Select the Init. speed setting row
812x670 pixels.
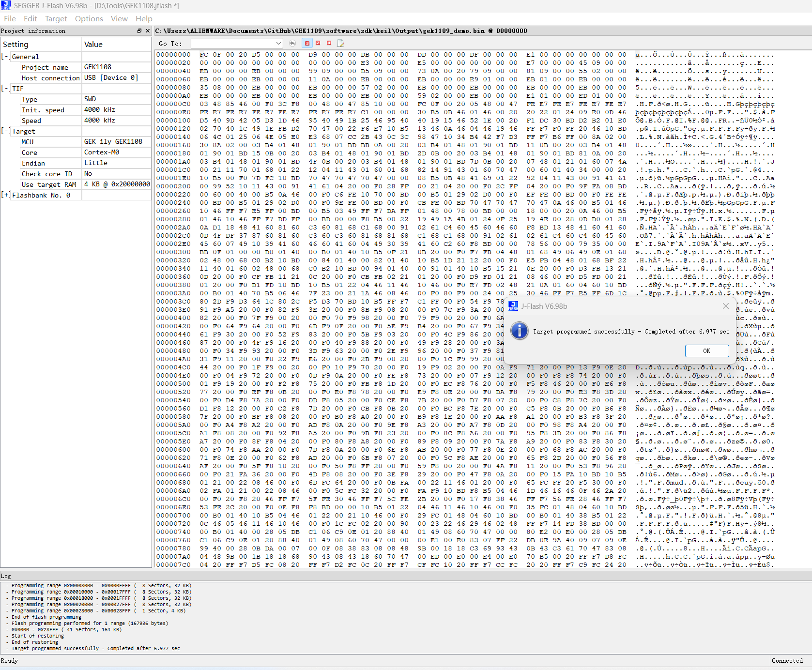[76, 110]
